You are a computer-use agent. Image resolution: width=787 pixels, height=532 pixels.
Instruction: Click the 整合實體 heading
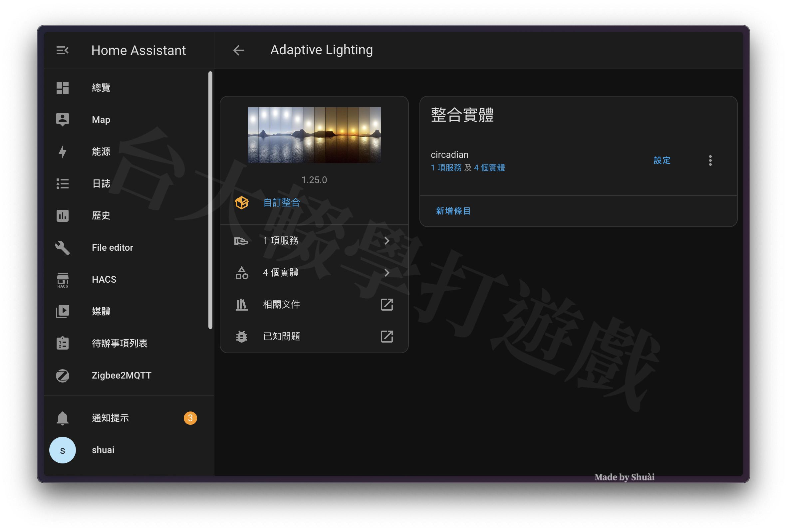pyautogui.click(x=462, y=115)
